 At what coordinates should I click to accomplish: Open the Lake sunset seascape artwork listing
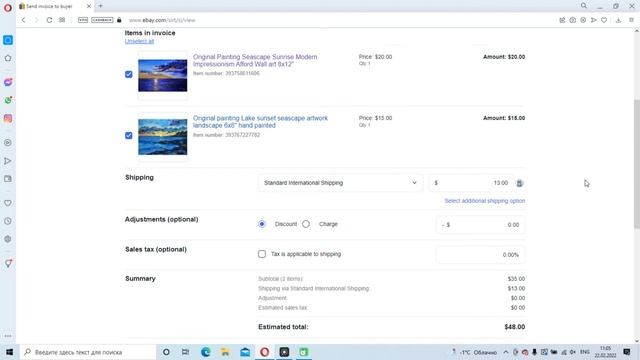pyautogui.click(x=260, y=122)
